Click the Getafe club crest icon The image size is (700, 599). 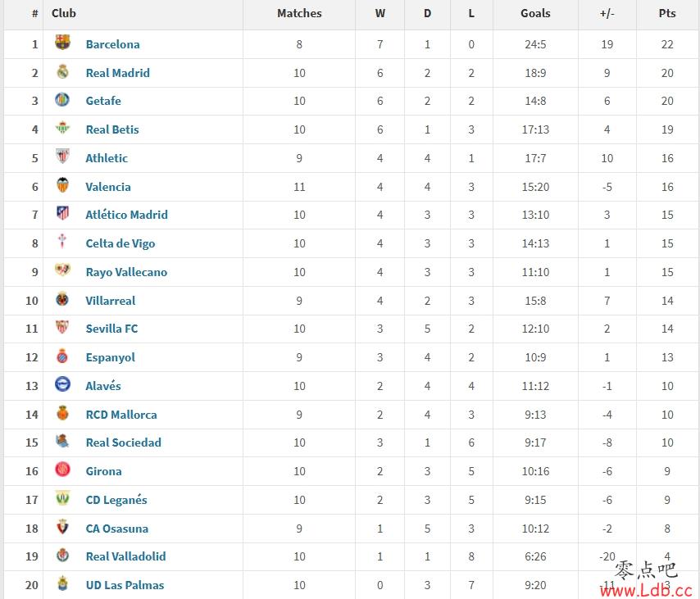pos(62,99)
